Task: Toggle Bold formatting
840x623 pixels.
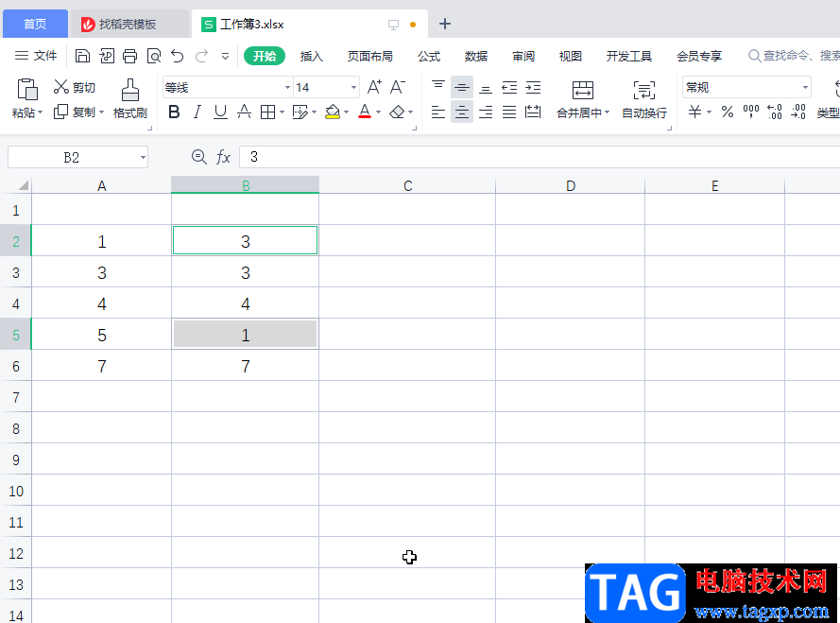Action: tap(174, 112)
